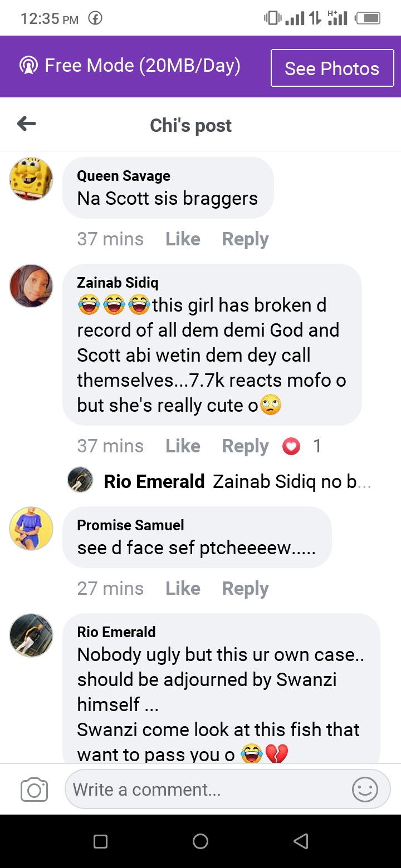Open Rio Emerald's profile picture
The width and height of the screenshot is (401, 868).
[x=31, y=635]
